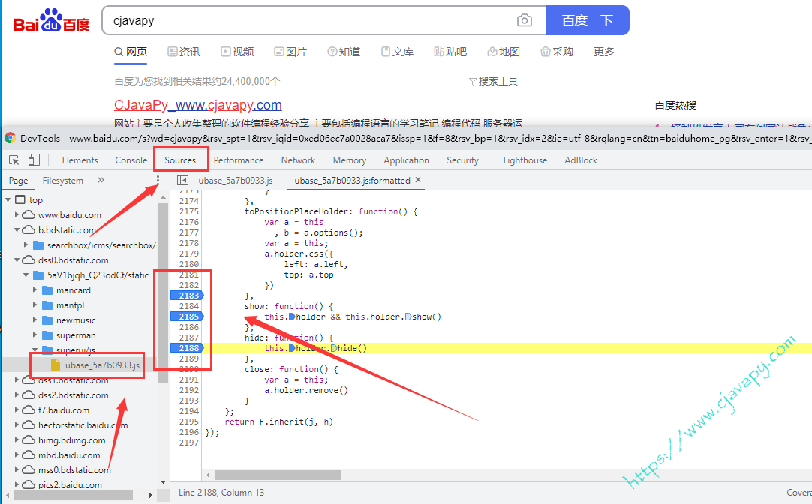Toggle breakpoint on line 2183
This screenshot has width=812, height=504.
187,295
